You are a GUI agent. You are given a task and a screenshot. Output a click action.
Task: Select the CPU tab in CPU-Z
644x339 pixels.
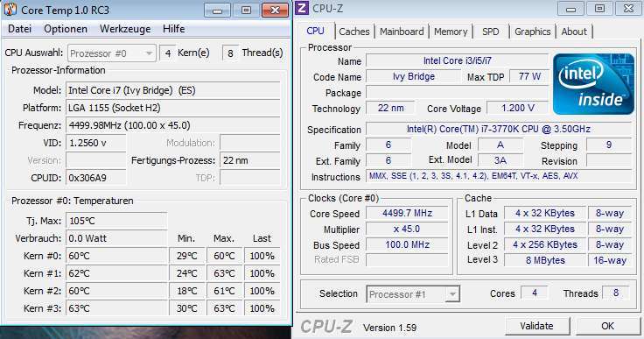(315, 31)
